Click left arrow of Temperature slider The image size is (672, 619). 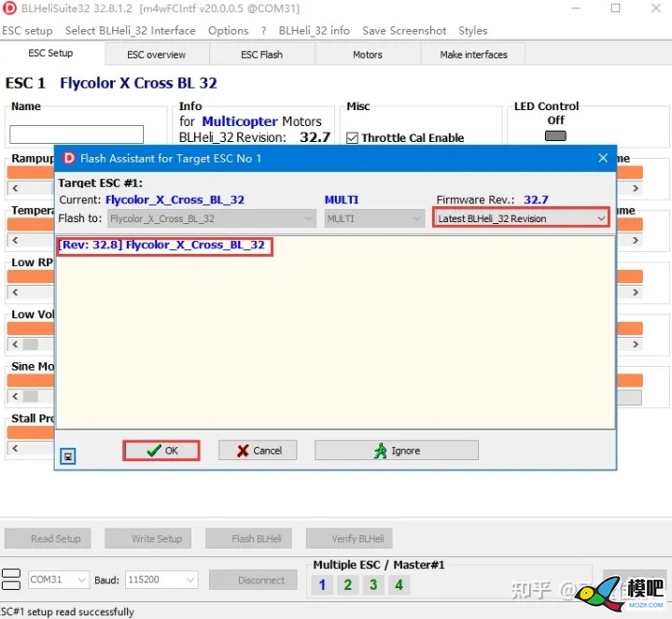pos(16,240)
